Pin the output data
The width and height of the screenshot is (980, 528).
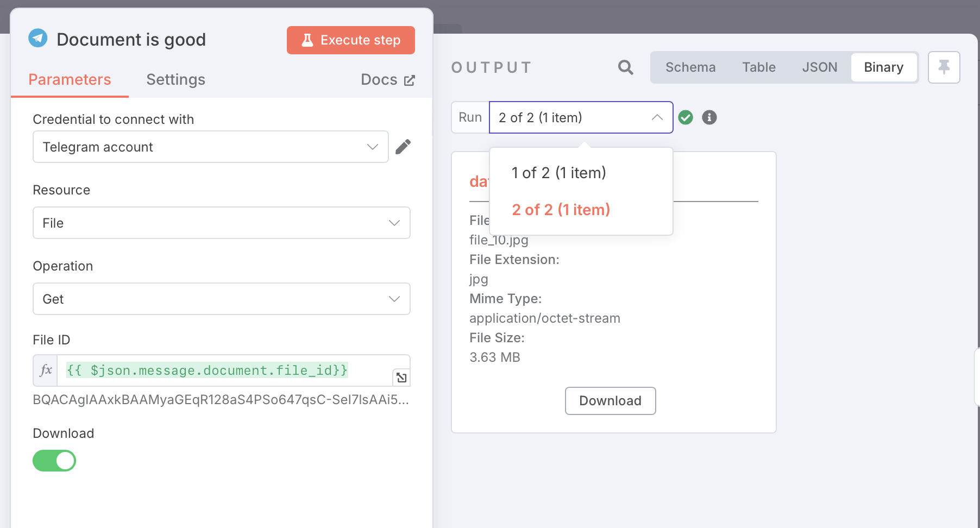click(944, 67)
